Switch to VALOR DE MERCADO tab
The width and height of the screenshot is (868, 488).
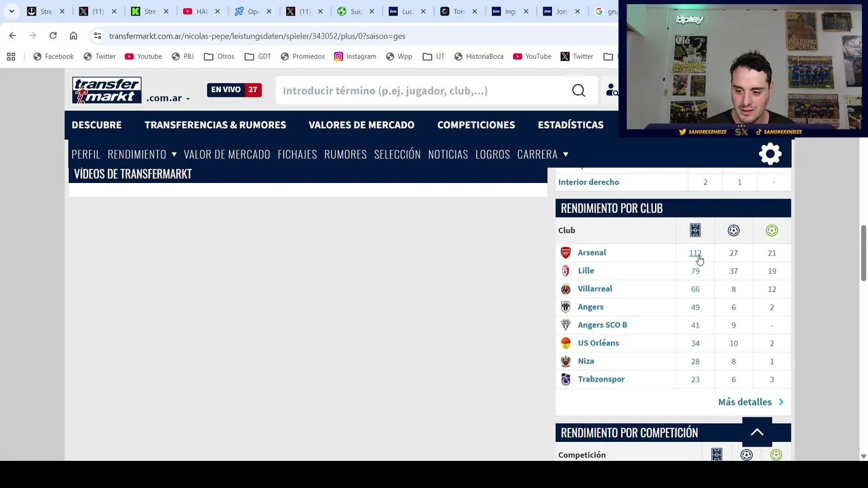[x=226, y=154]
